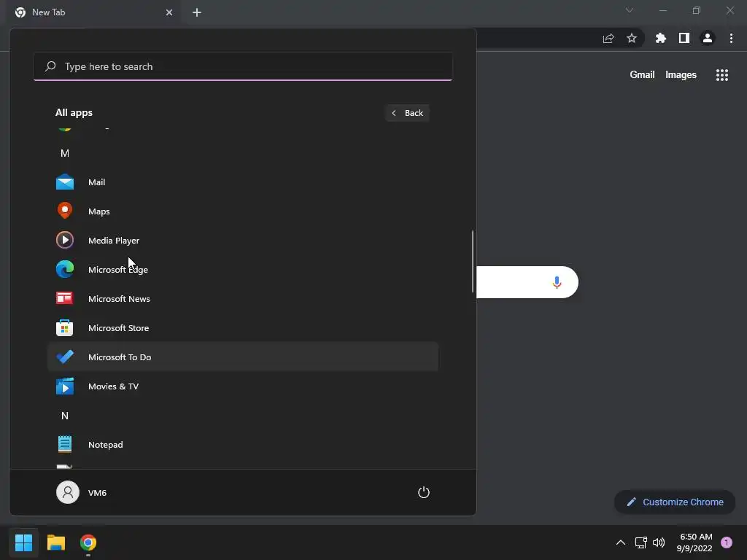Open the Chrome profile avatar

click(708, 38)
